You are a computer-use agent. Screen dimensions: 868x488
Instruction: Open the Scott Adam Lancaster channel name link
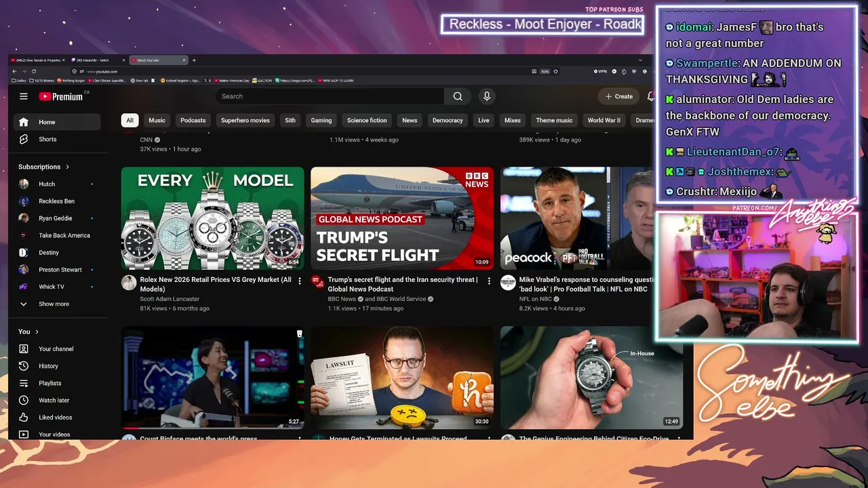click(170, 299)
